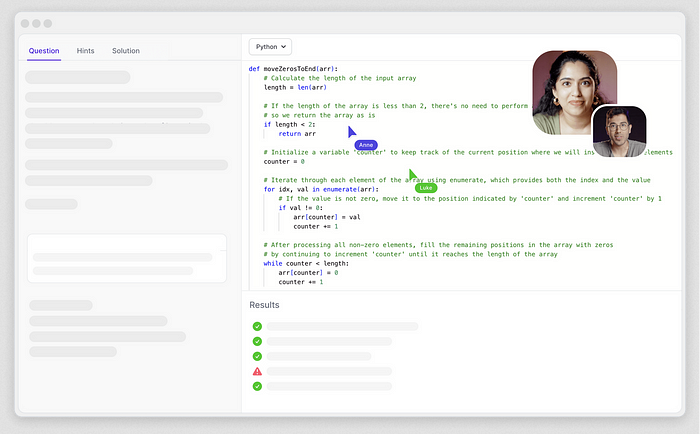The image size is (700, 434).
Task: Click the 'if length < 2:' line
Action: (289, 125)
